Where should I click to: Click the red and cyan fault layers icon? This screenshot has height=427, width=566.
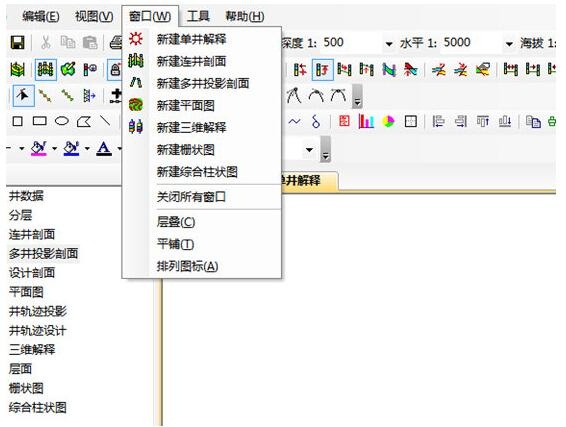pyautogui.click(x=411, y=69)
